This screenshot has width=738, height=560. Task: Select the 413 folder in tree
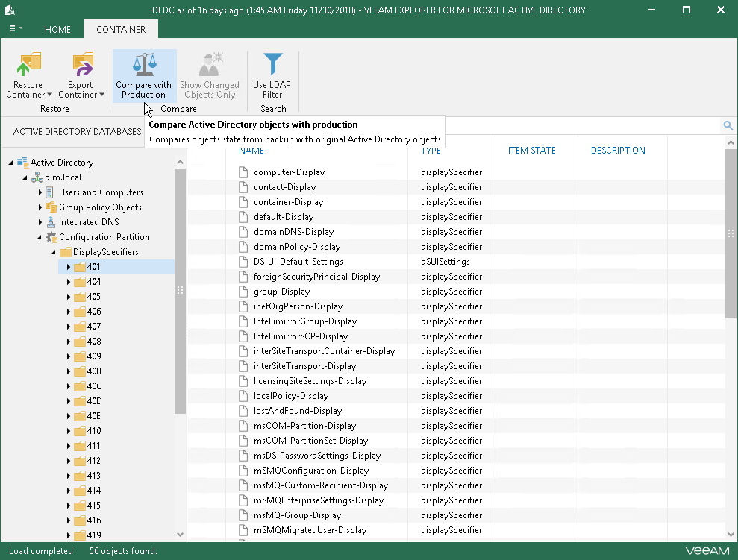pos(94,475)
